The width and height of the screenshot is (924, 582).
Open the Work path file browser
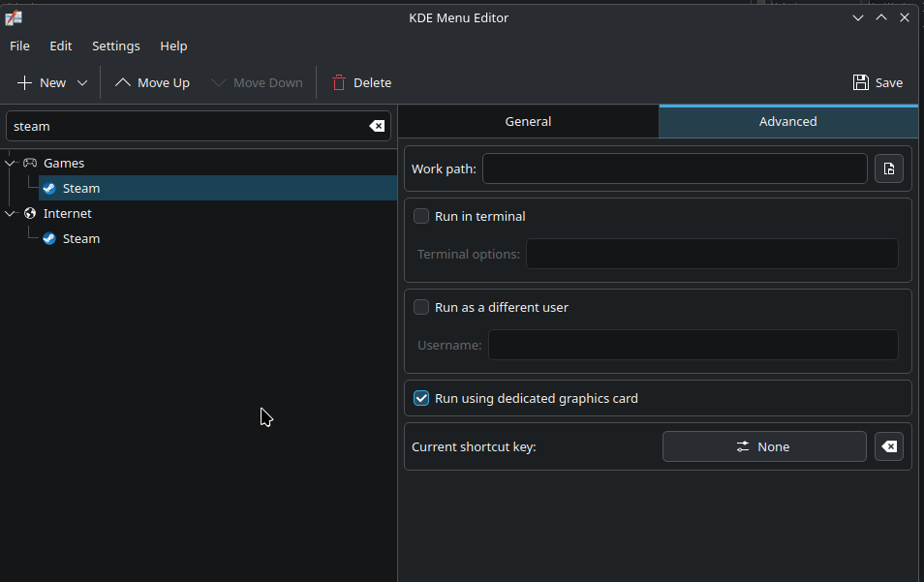point(888,169)
